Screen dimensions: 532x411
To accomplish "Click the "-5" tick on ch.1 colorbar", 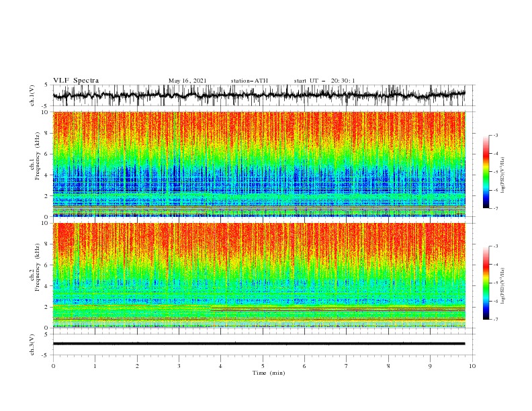I will point(496,172).
